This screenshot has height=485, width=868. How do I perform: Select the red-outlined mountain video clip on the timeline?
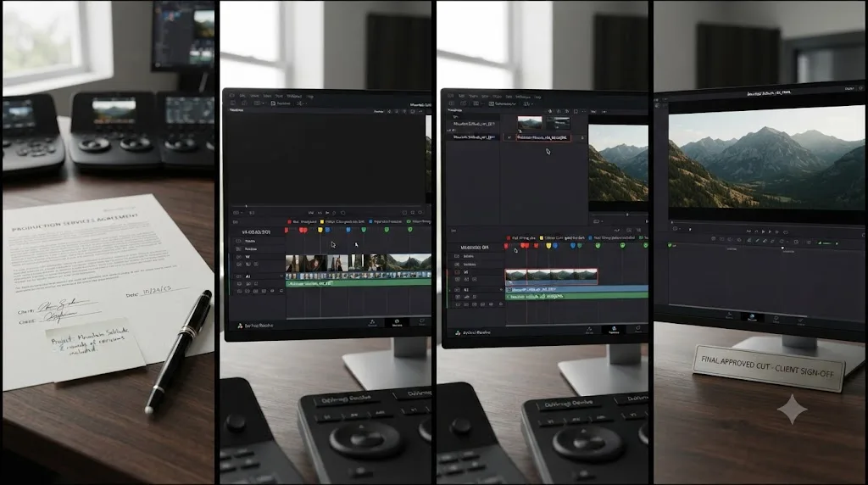551,276
